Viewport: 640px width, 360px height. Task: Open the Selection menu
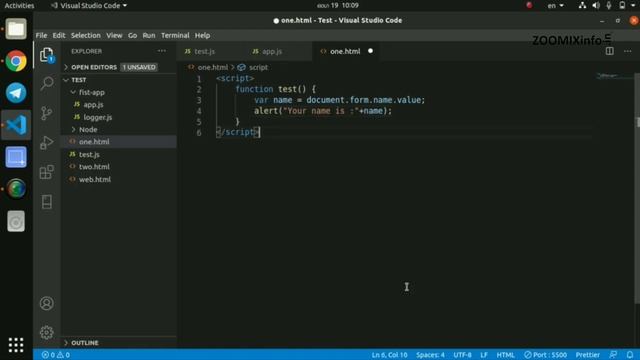tap(86, 36)
